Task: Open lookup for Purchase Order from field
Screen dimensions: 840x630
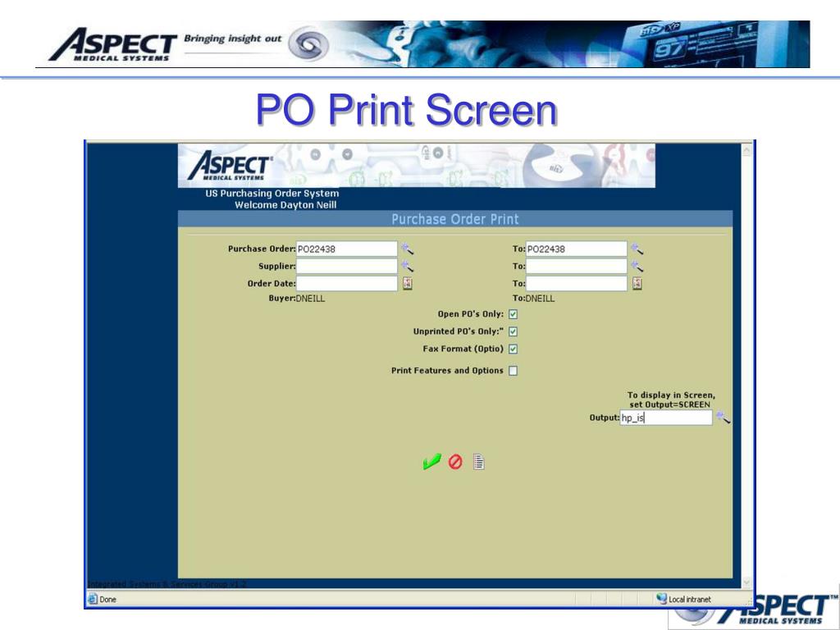Action: point(407,249)
